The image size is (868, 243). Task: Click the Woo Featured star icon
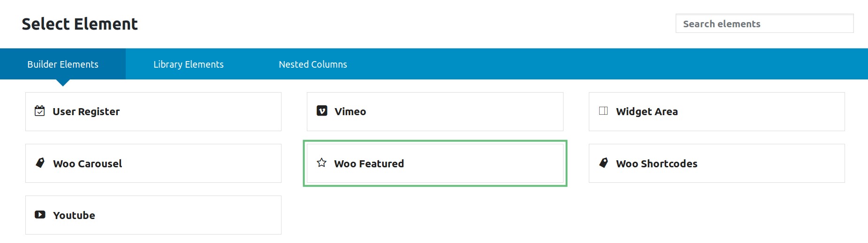point(321,163)
